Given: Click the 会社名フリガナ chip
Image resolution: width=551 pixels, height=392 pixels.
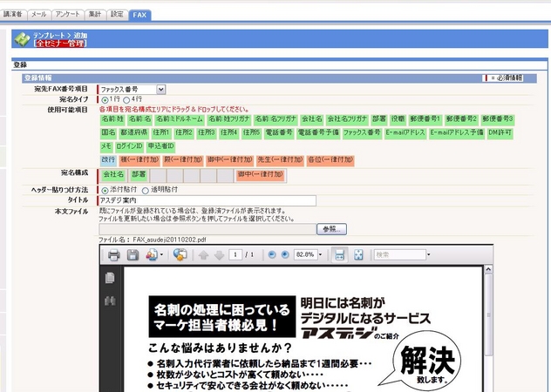Looking at the screenshot, I should pos(347,119).
